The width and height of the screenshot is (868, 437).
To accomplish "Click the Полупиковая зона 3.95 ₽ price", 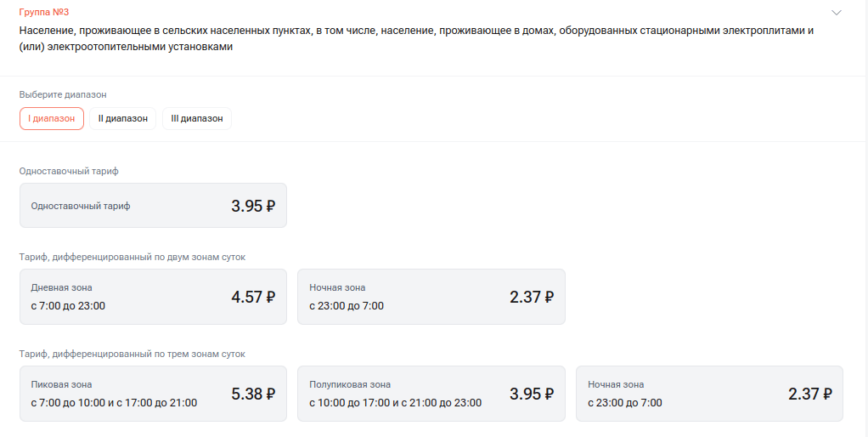I will tap(532, 394).
